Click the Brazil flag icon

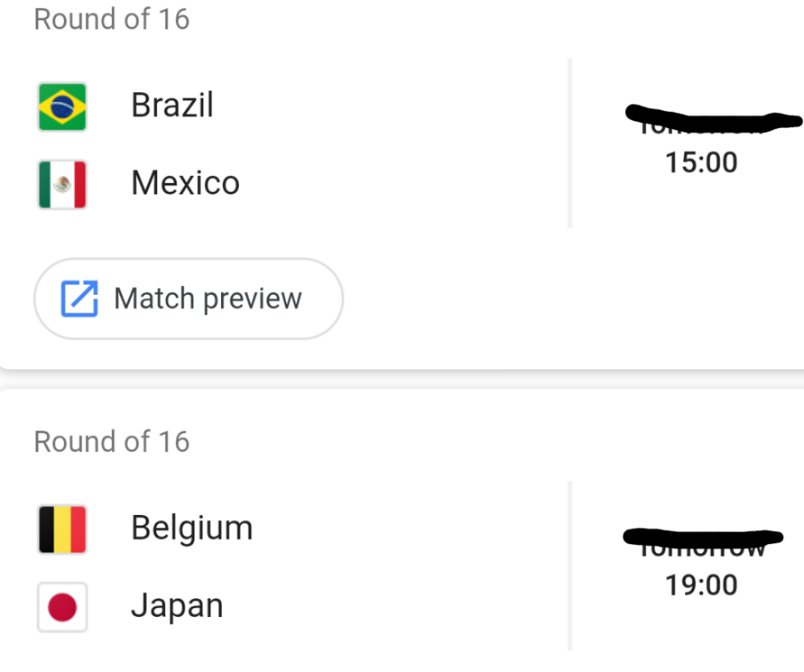click(62, 106)
